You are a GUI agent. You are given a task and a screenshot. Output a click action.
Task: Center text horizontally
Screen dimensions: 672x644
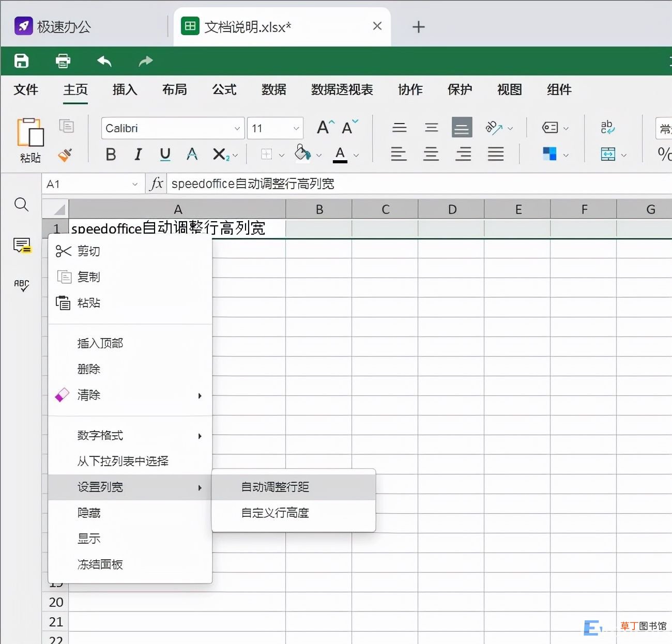point(431,154)
